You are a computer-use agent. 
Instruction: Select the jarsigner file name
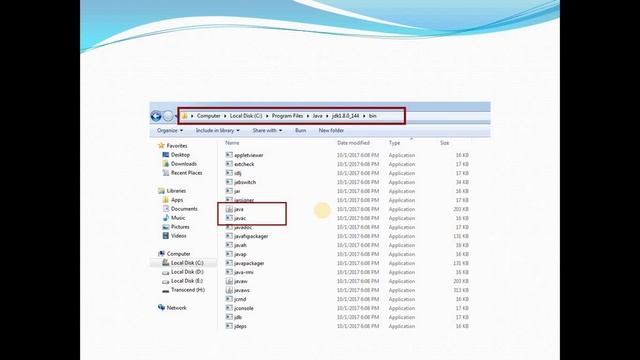pos(244,200)
